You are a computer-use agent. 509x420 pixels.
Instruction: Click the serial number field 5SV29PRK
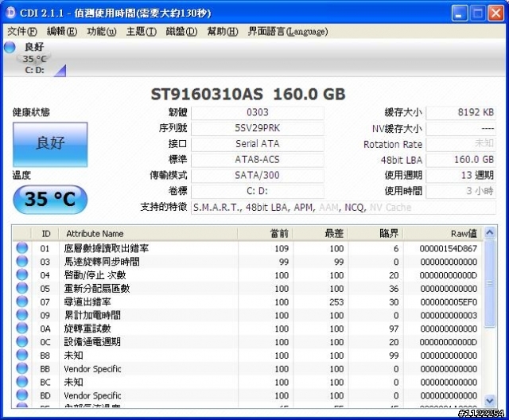258,128
